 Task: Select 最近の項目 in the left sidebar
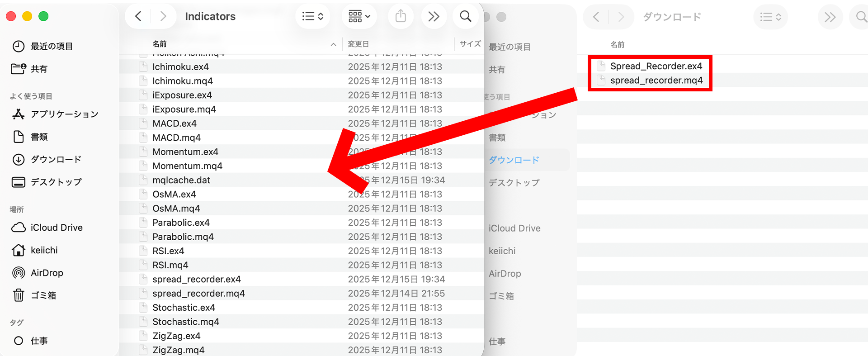point(51,46)
